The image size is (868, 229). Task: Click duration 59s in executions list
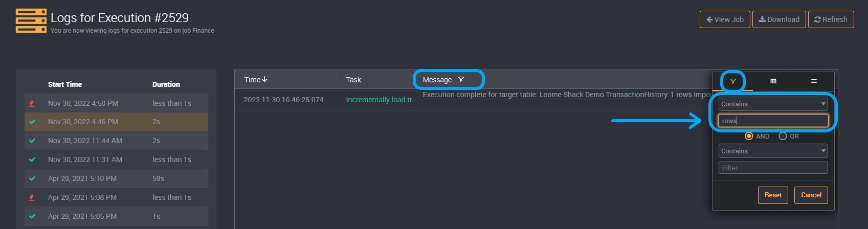pos(158,178)
